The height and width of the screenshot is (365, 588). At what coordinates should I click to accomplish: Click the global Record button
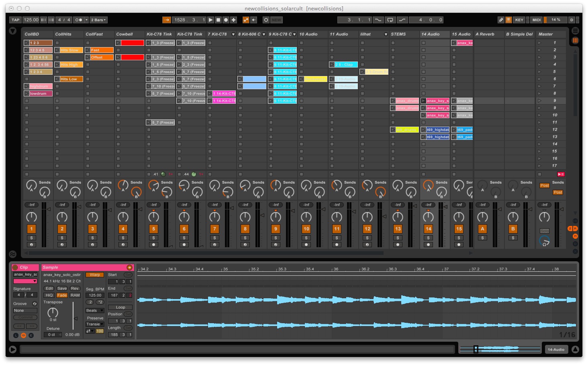pos(226,20)
